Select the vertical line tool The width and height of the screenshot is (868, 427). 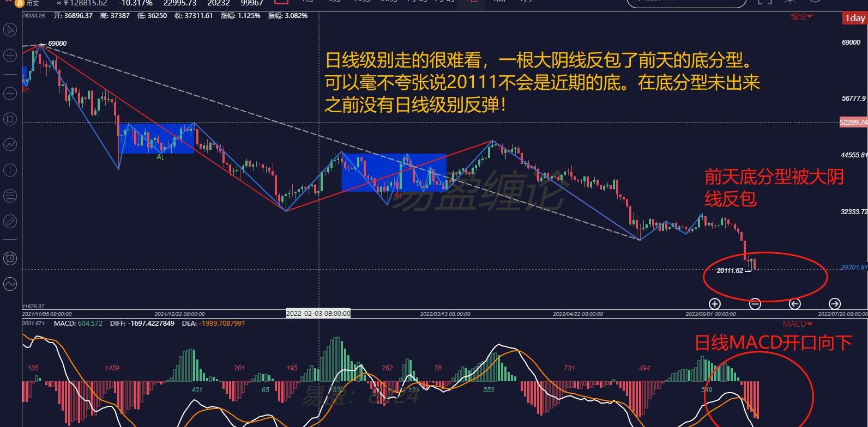(x=10, y=170)
